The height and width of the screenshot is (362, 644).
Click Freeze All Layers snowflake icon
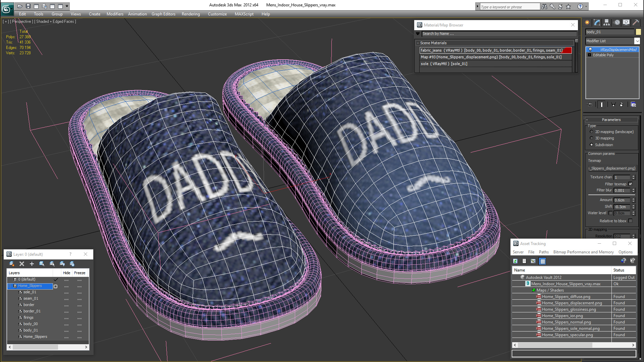[72, 264]
